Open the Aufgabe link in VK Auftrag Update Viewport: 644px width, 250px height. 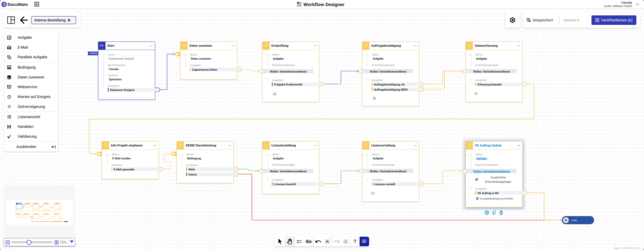click(x=481, y=158)
